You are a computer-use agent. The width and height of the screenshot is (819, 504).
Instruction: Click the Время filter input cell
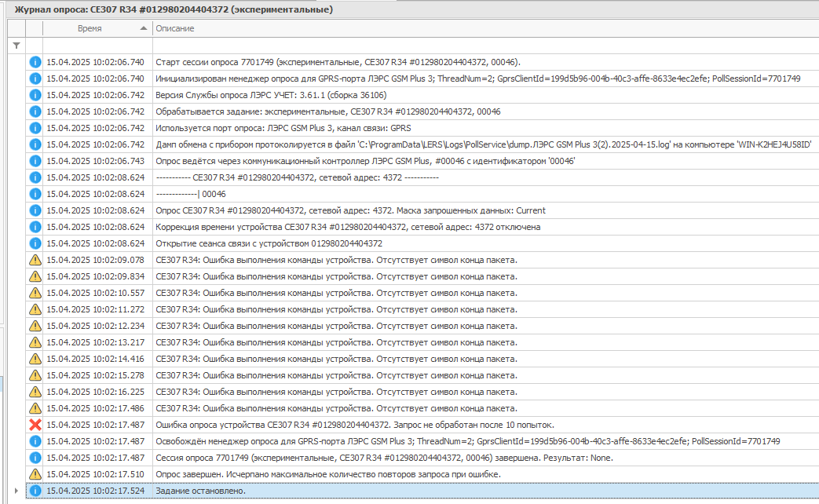[97, 46]
